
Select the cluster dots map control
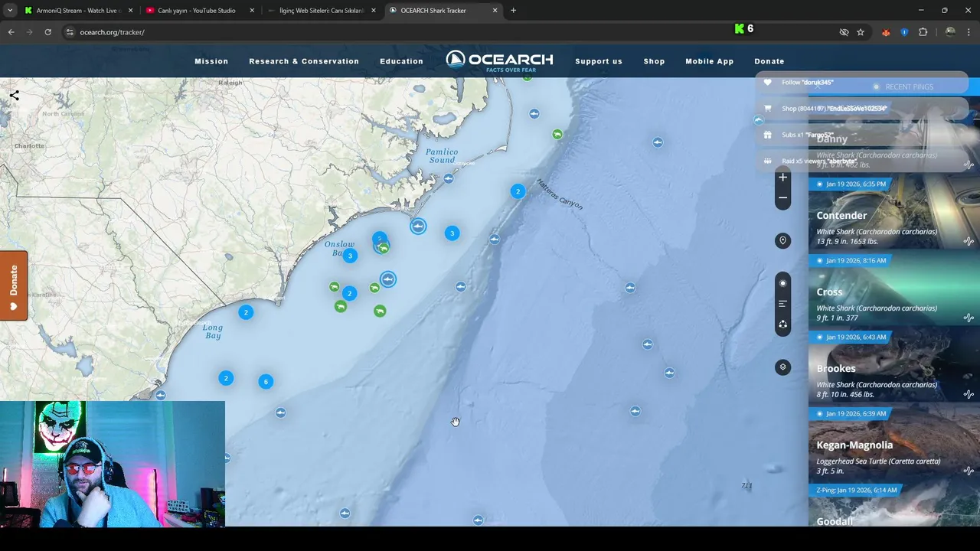click(x=782, y=324)
